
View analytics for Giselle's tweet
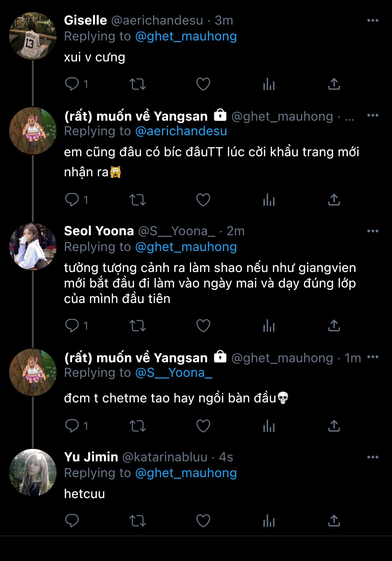269,84
